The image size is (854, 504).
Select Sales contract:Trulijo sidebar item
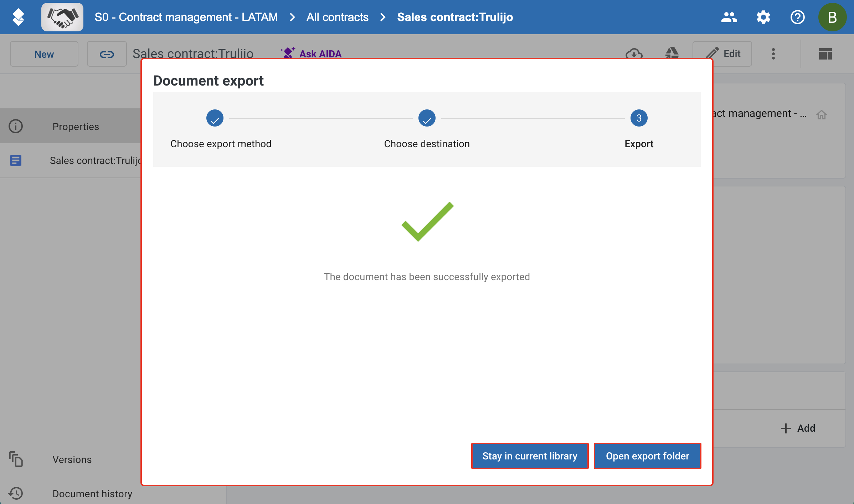71,160
